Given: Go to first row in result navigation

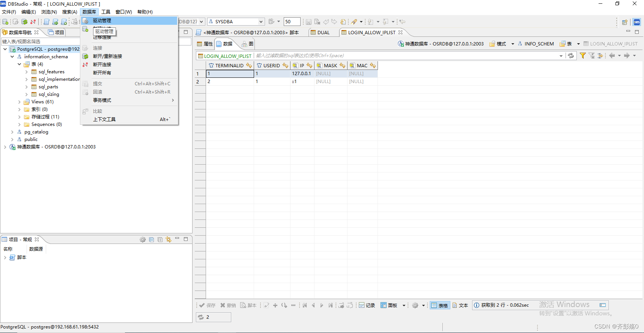Looking at the screenshot, I should pos(305,305).
